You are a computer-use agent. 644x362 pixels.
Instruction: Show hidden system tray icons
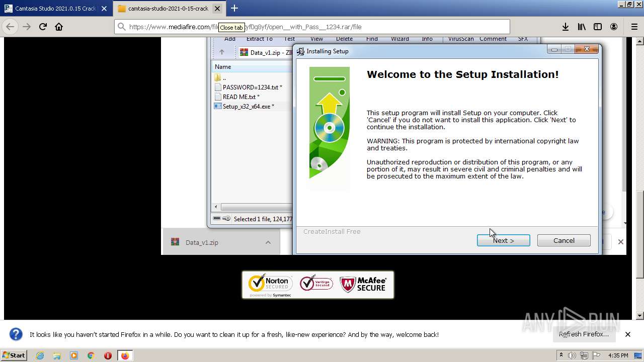click(561, 355)
